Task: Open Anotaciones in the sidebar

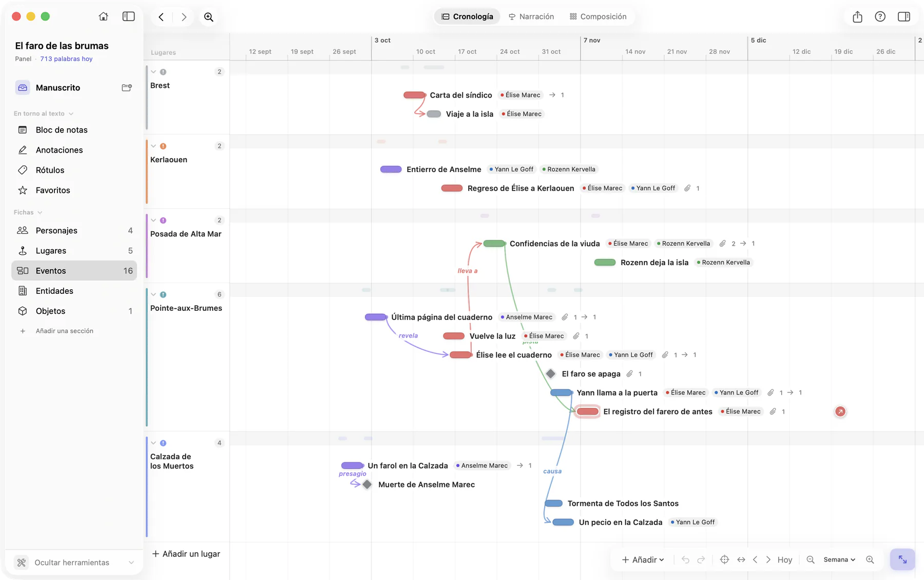Action: pyautogui.click(x=74, y=150)
